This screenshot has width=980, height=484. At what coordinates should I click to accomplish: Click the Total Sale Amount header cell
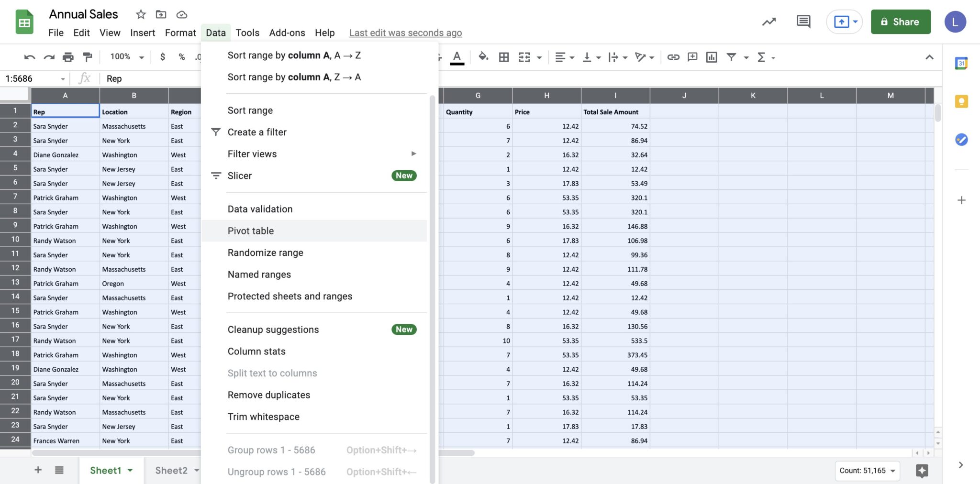click(x=615, y=112)
